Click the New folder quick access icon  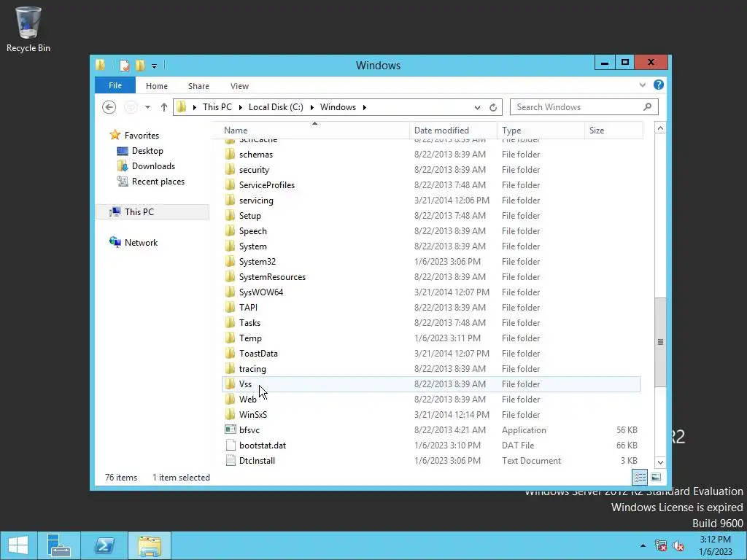point(140,65)
